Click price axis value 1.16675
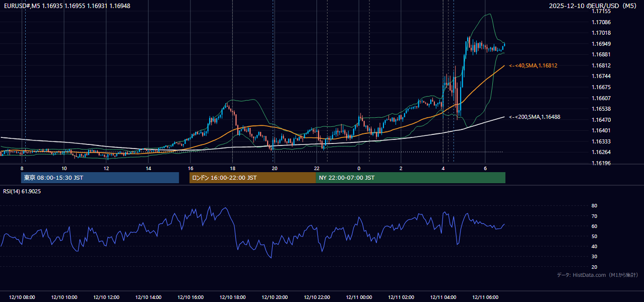644x302 pixels. click(x=601, y=87)
